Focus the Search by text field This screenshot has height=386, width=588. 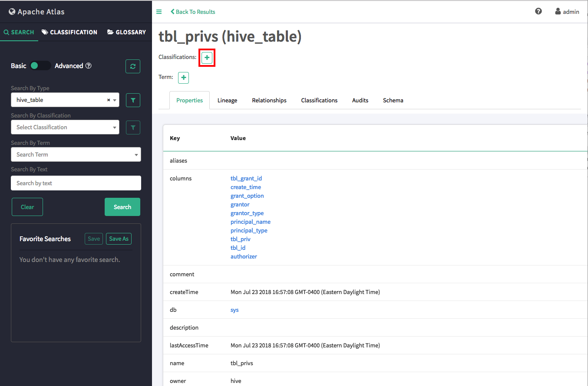(76, 183)
